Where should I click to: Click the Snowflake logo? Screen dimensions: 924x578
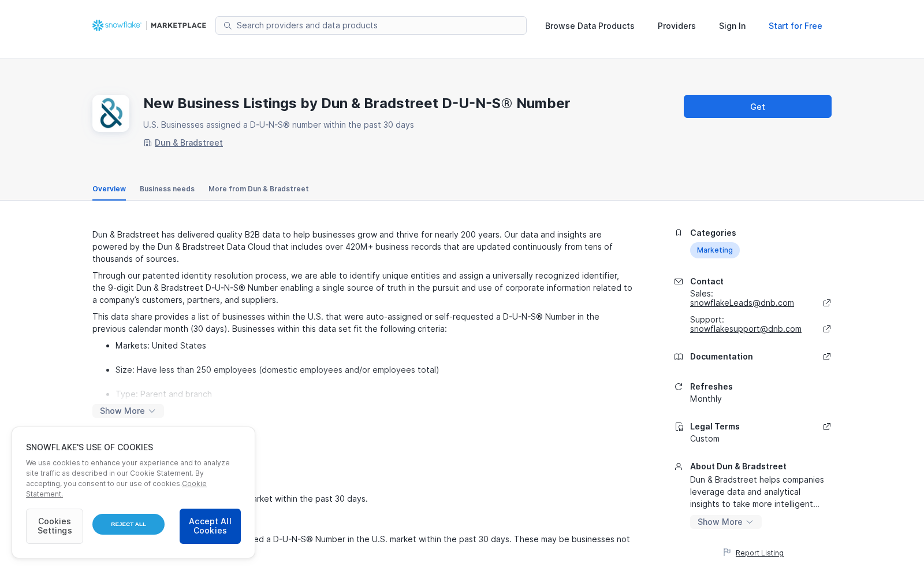coord(117,25)
